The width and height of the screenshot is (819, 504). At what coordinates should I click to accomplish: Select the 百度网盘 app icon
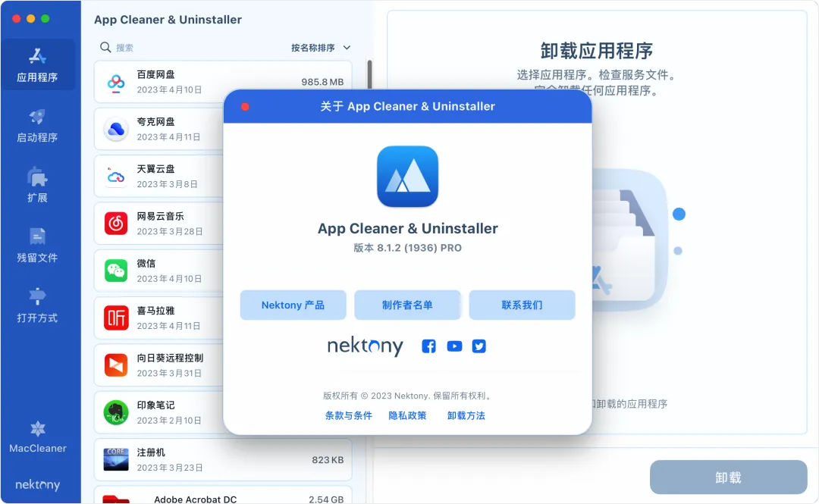(x=116, y=82)
